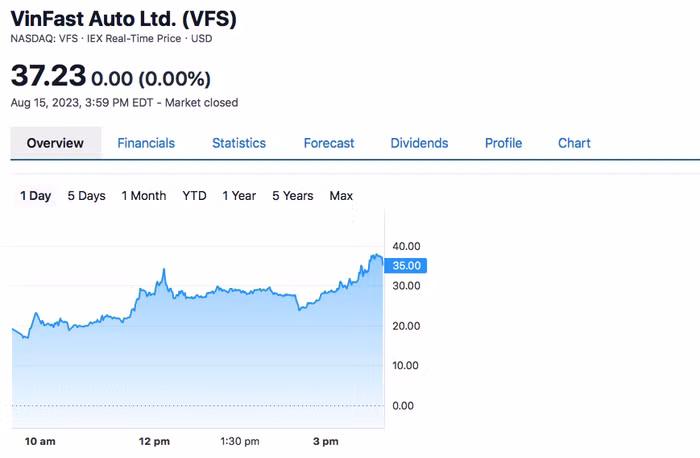The height and width of the screenshot is (458, 700).
Task: Select the 1 Day chart range
Action: (35, 196)
